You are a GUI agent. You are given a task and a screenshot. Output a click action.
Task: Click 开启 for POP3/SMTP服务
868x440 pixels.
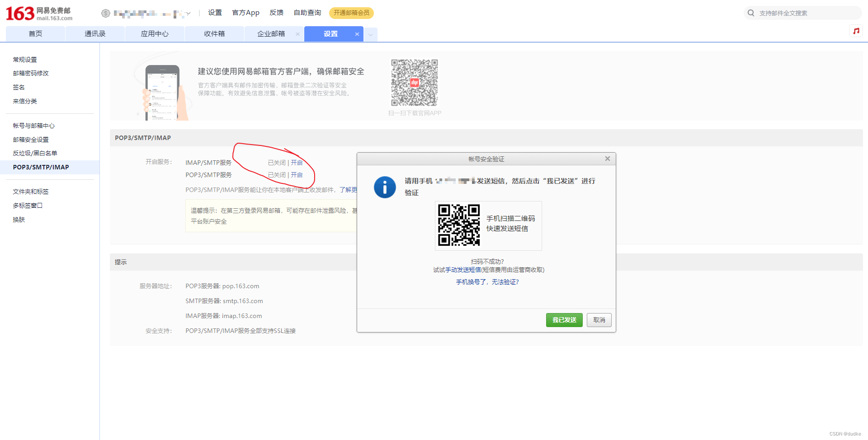pyautogui.click(x=297, y=175)
